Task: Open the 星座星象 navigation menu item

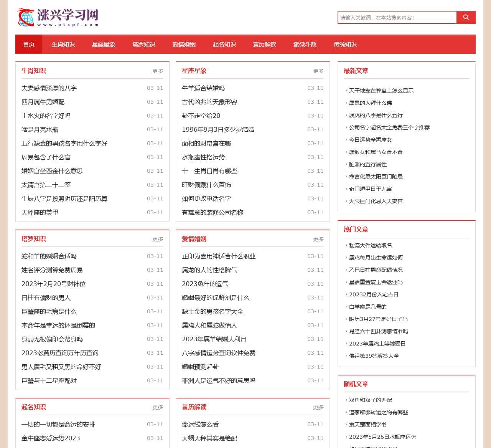Action: 104,44
